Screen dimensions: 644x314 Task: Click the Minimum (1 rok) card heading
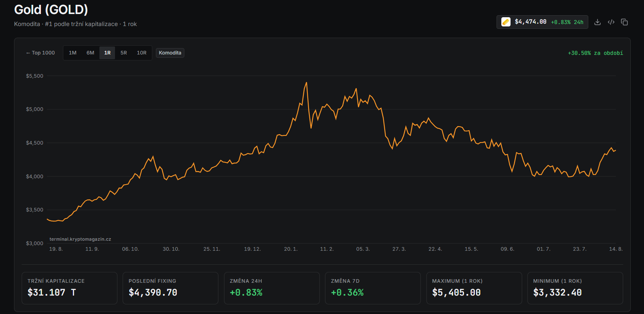(557, 281)
